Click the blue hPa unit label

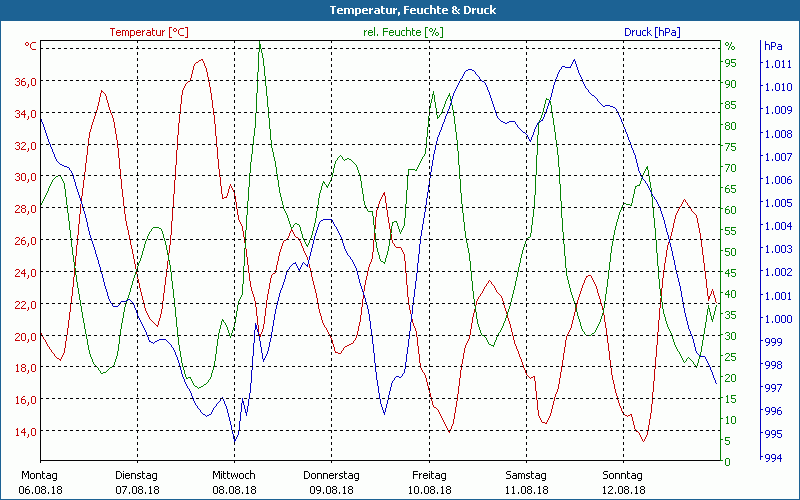tap(773, 46)
